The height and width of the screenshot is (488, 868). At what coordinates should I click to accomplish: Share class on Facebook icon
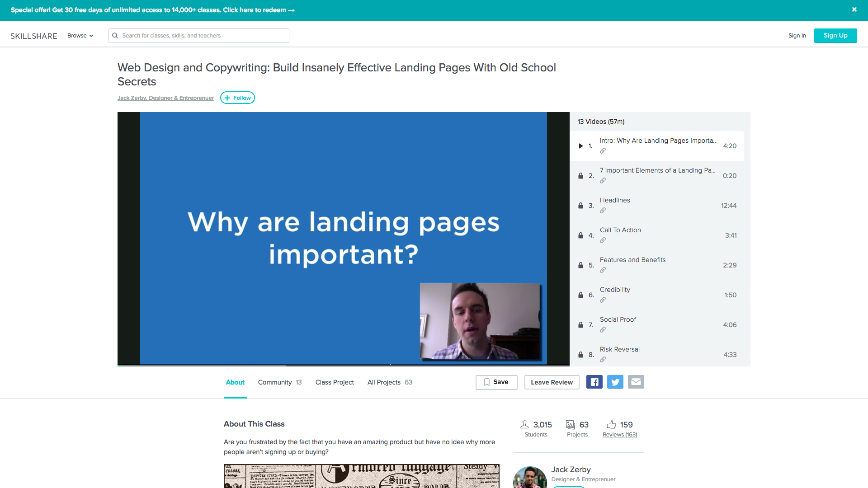594,382
